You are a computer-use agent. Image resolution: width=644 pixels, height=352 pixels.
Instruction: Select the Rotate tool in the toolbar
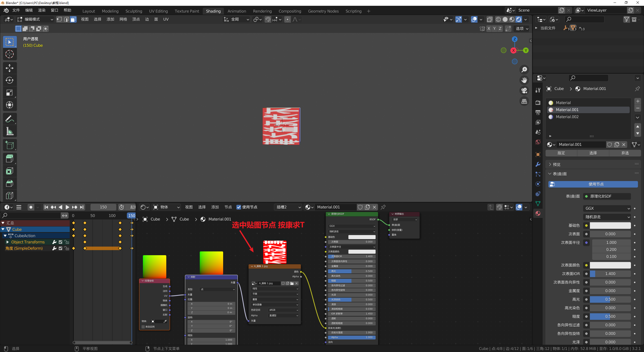coord(10,80)
